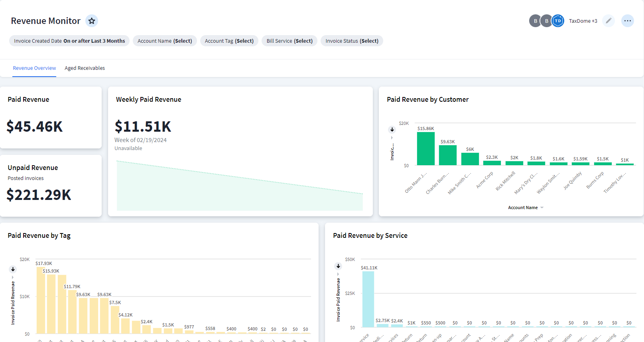Open the Invoice Created Date filter

(x=69, y=41)
